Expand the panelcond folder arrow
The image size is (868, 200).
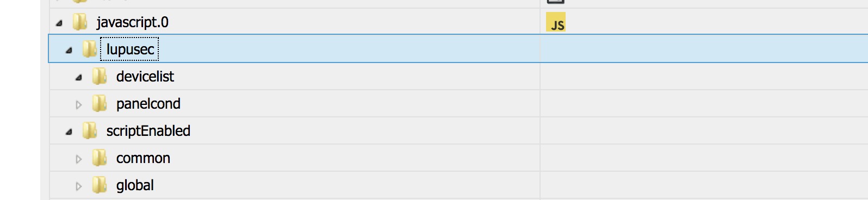(79, 104)
